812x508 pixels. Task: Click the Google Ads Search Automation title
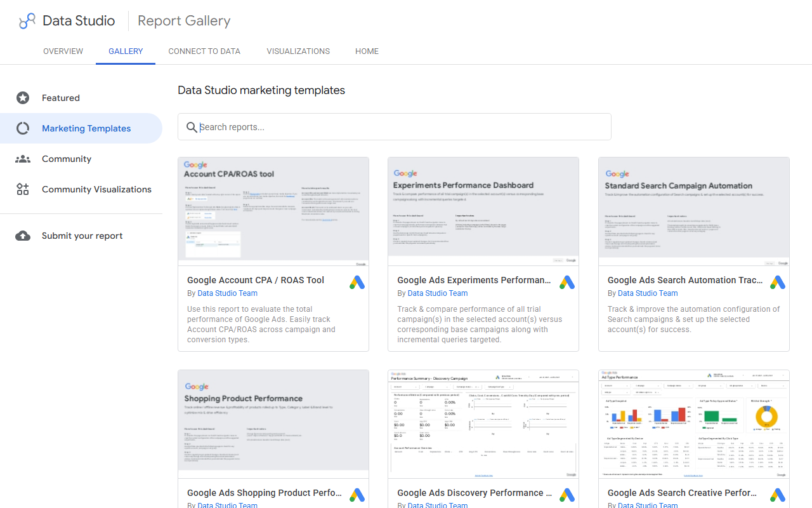[685, 280]
